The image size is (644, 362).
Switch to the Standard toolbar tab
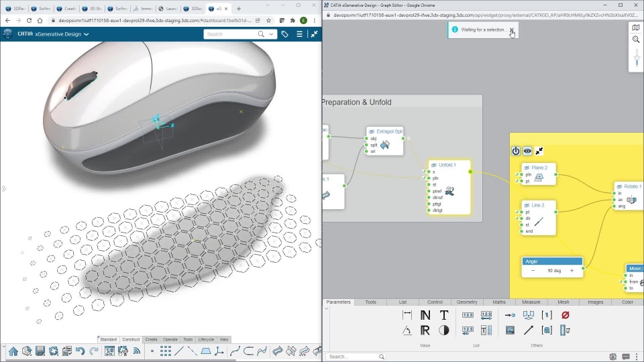pos(109,339)
